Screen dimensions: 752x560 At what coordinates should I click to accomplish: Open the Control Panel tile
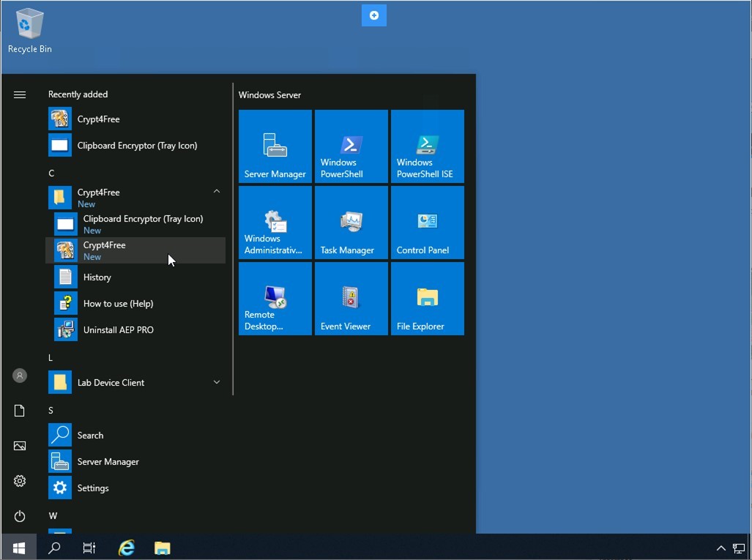tap(428, 223)
